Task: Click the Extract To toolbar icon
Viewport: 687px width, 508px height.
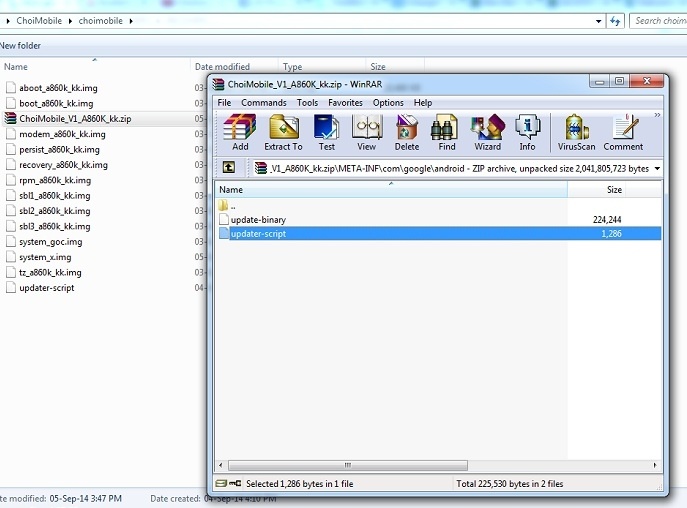Action: pos(283,132)
